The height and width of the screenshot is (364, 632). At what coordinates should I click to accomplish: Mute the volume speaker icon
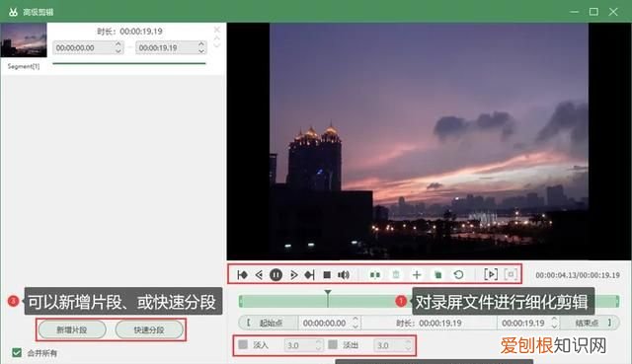click(344, 275)
